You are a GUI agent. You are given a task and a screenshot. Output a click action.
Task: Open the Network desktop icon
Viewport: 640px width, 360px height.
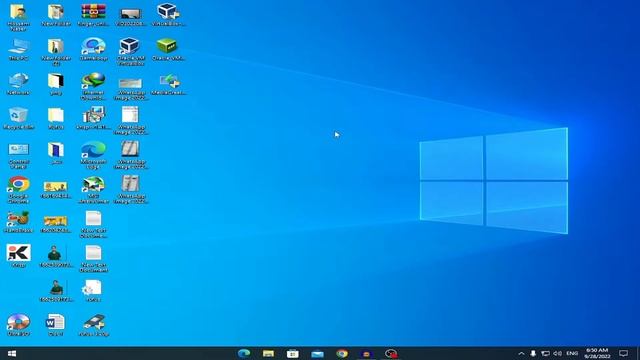(18, 84)
